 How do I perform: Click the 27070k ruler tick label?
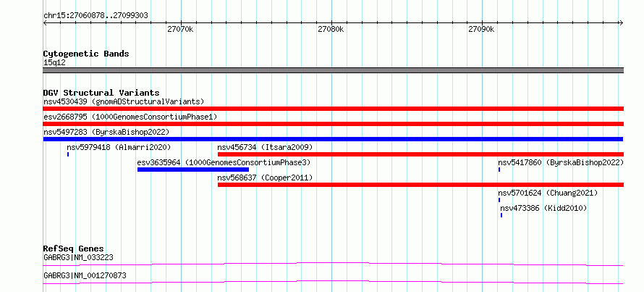click(x=180, y=29)
